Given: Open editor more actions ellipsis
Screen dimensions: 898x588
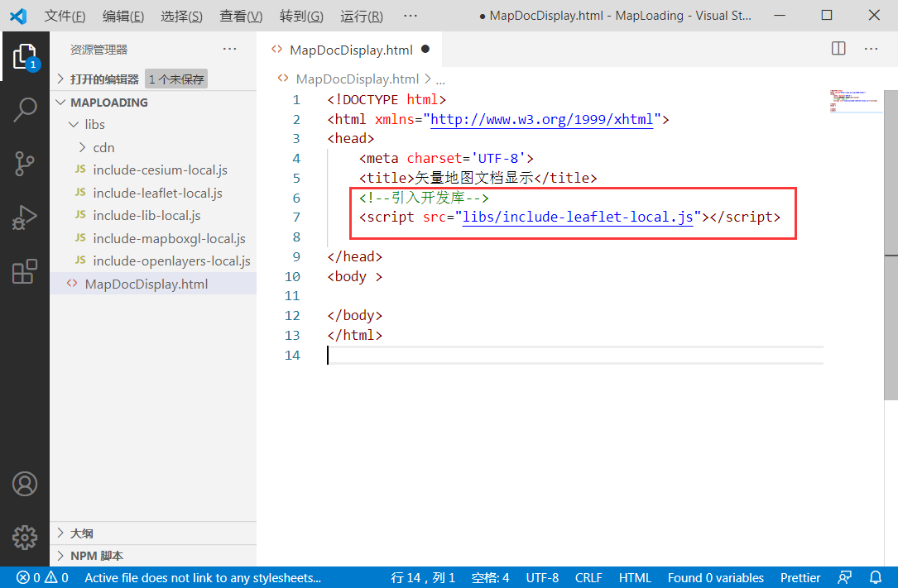Looking at the screenshot, I should click(871, 49).
